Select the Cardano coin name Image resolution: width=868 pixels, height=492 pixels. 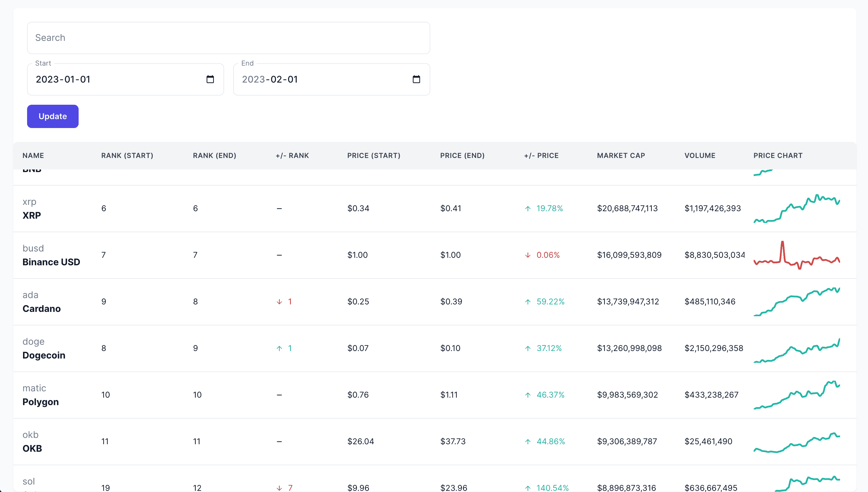pyautogui.click(x=41, y=308)
